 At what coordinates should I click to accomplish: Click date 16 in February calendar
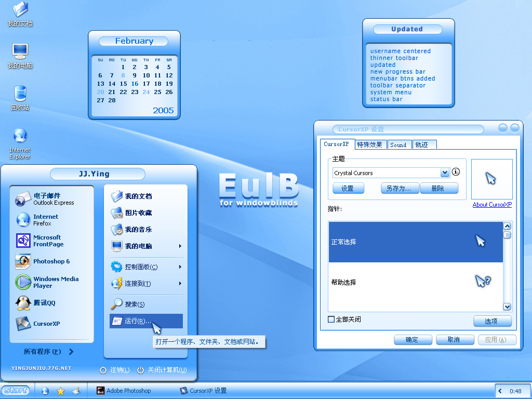(x=135, y=84)
